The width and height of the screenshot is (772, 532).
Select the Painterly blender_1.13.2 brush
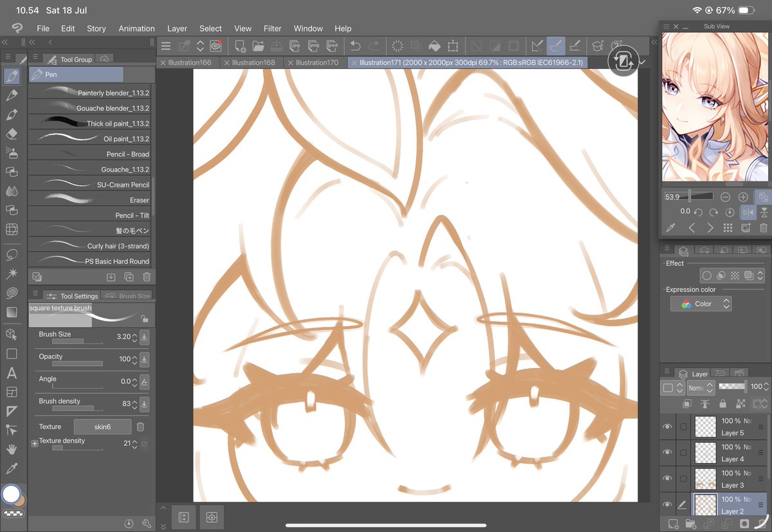click(89, 93)
